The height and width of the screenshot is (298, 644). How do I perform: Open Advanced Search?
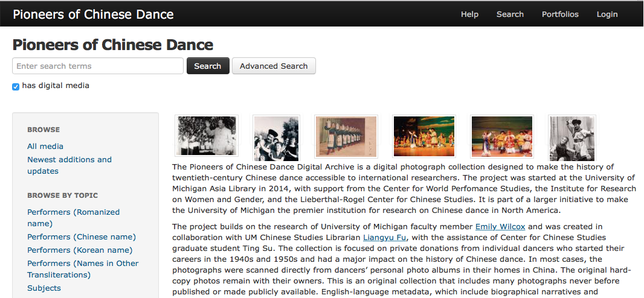point(274,66)
